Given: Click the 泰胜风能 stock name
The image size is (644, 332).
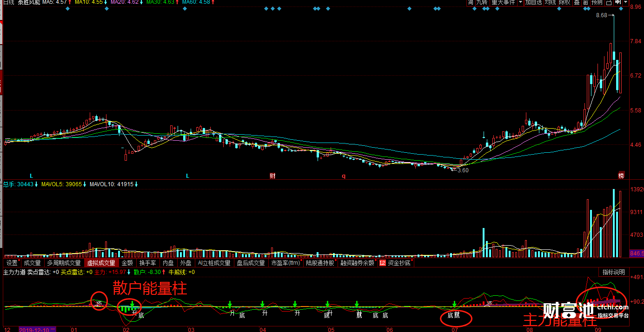Looking at the screenshot, I should tap(29, 2).
